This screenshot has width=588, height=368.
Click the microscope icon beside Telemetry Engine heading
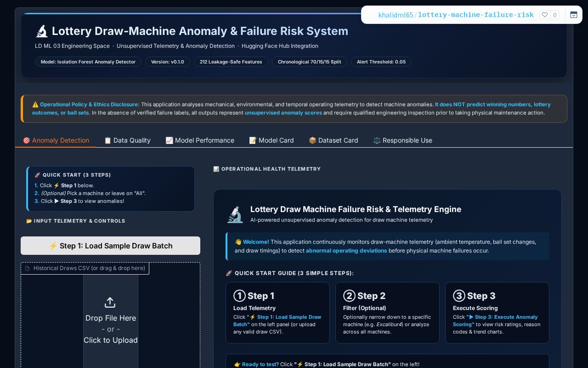(235, 214)
